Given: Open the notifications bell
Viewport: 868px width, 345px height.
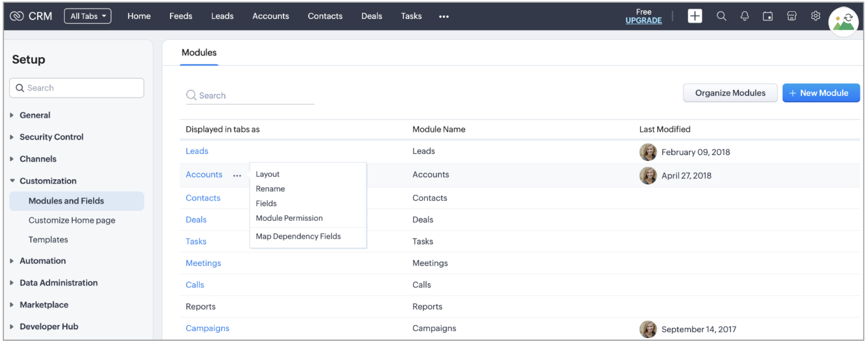Looking at the screenshot, I should 744,16.
